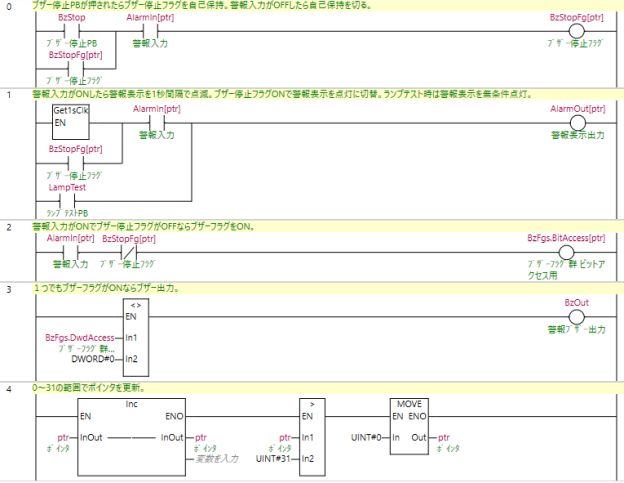Image resolution: width=624 pixels, height=483 pixels.
Task: Select rung number 0
Action: click(x=9, y=7)
